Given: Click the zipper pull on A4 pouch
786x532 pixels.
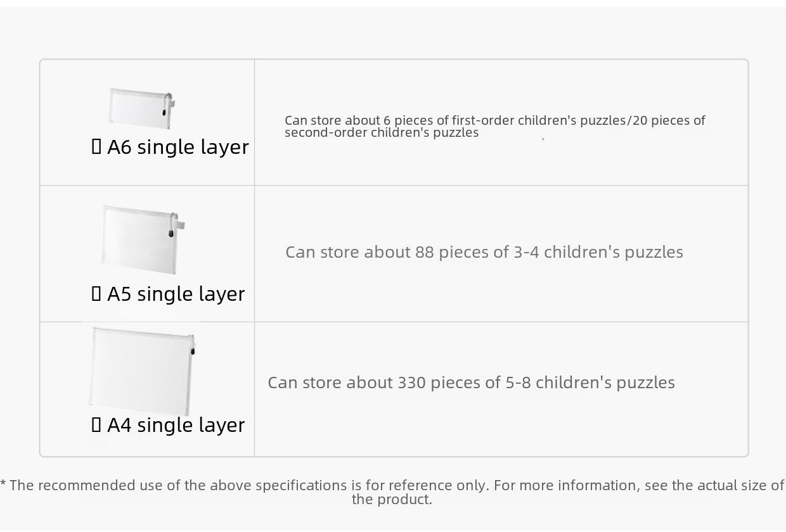Looking at the screenshot, I should [x=193, y=351].
